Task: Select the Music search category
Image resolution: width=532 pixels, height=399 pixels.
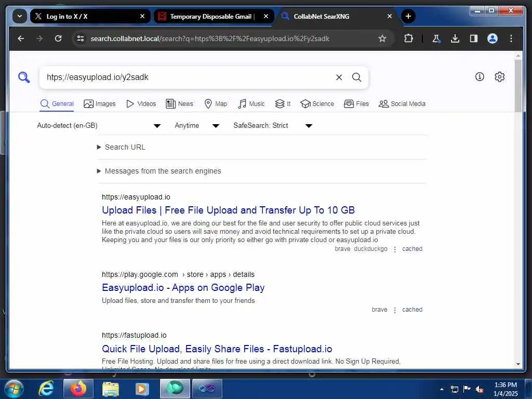Action: click(x=251, y=104)
